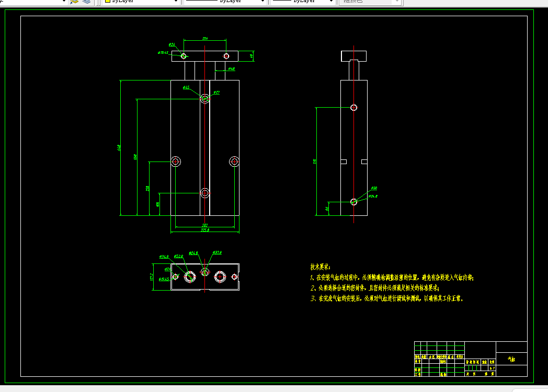Select the first technical requirement line
548x392 pixels.
point(392,278)
